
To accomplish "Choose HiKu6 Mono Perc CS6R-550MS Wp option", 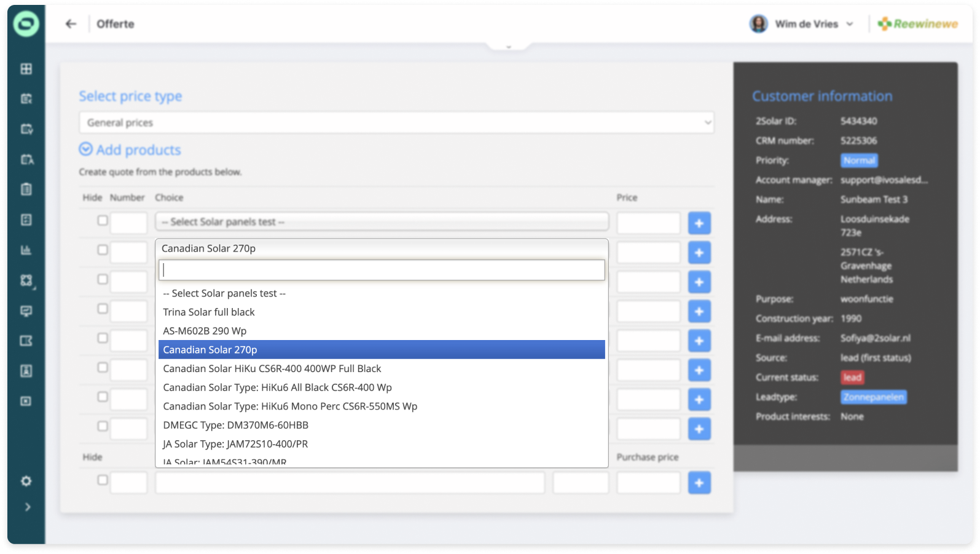I will coord(382,406).
